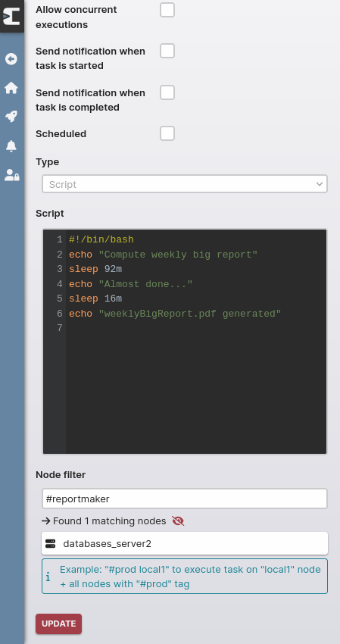The image size is (340, 644).
Task: Open the bell notifications icon
Action: (11, 145)
